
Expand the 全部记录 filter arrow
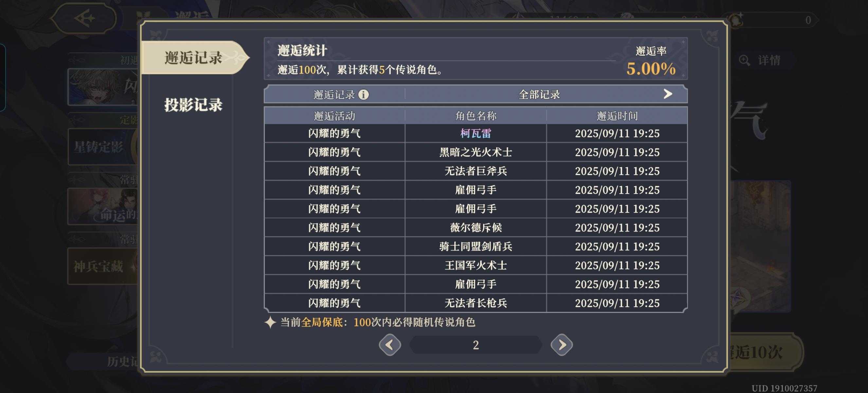point(667,94)
